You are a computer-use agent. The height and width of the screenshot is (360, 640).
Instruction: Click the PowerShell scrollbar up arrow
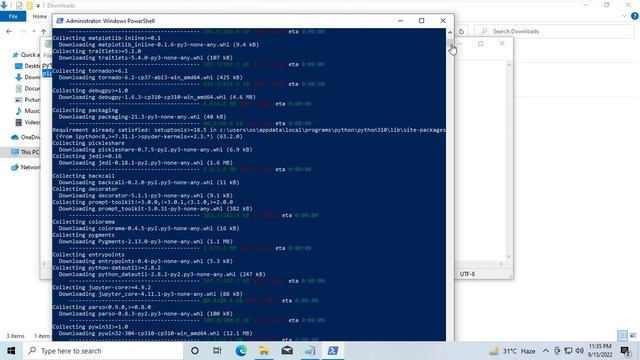point(450,32)
